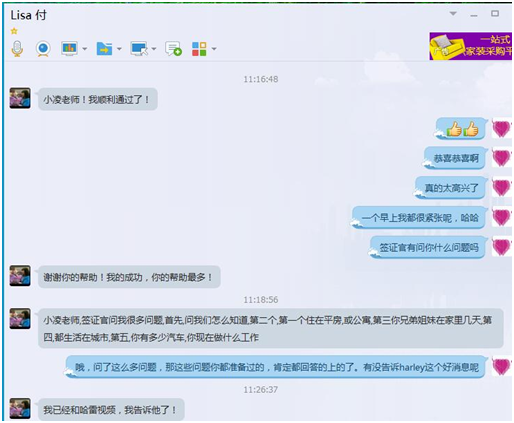514x423 pixels.
Task: Click the heart avatar beside thumbs-up message
Action: click(502, 129)
